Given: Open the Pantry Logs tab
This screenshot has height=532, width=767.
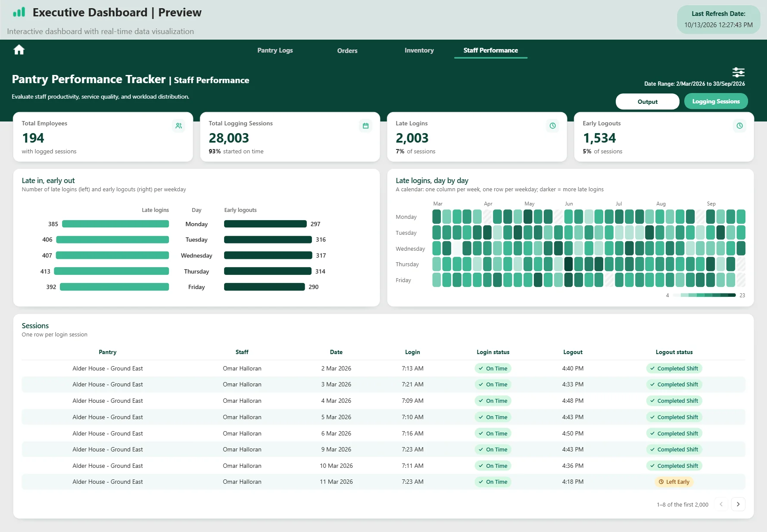Looking at the screenshot, I should [275, 50].
